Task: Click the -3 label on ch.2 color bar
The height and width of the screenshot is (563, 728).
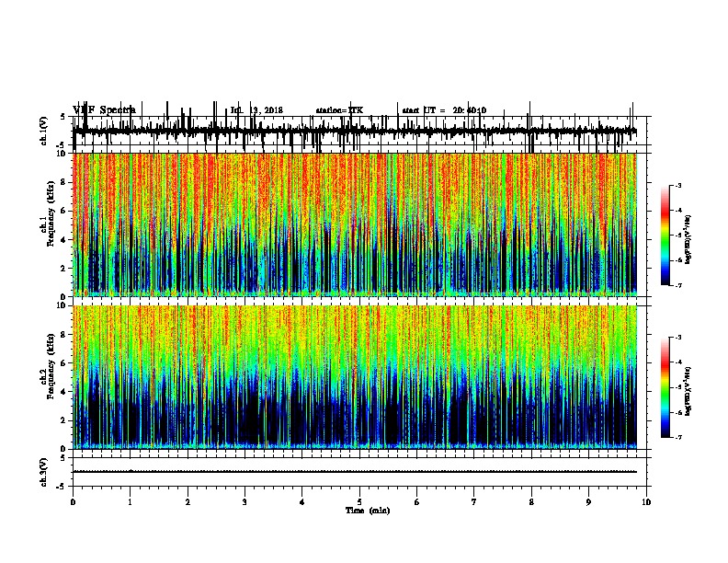Action: (678, 338)
